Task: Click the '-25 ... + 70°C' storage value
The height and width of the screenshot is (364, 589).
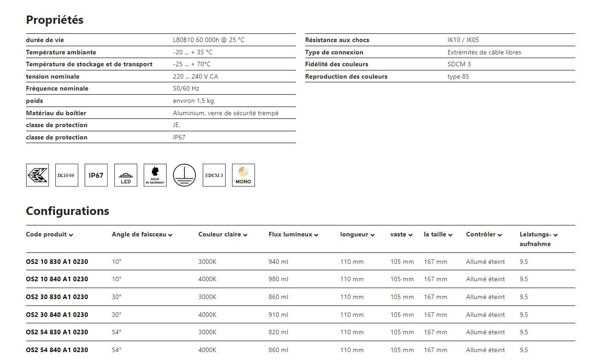Action: 192,64
